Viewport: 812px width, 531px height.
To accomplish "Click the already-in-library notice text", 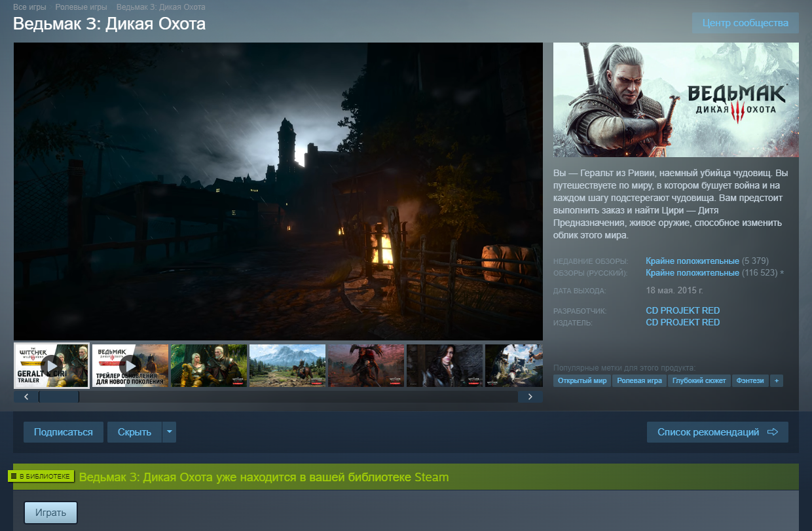I will [264, 477].
